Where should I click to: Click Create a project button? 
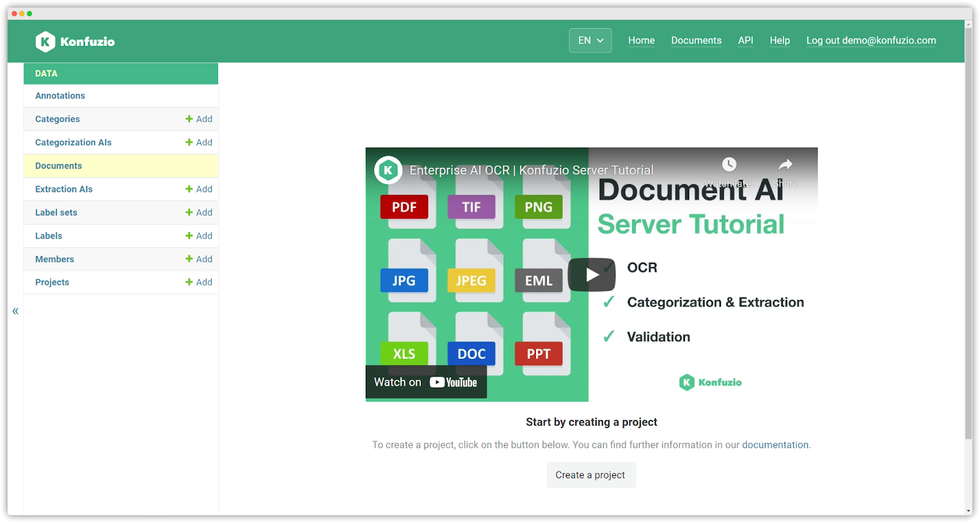point(590,475)
